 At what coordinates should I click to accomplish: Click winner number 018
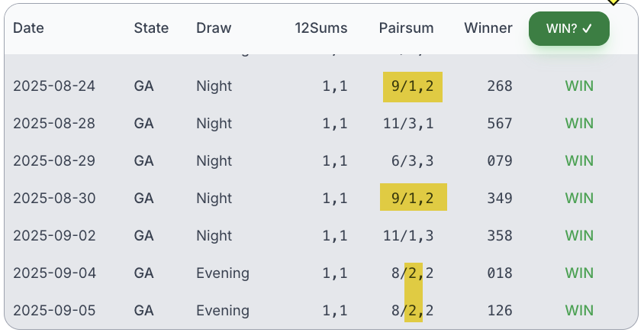pyautogui.click(x=500, y=273)
